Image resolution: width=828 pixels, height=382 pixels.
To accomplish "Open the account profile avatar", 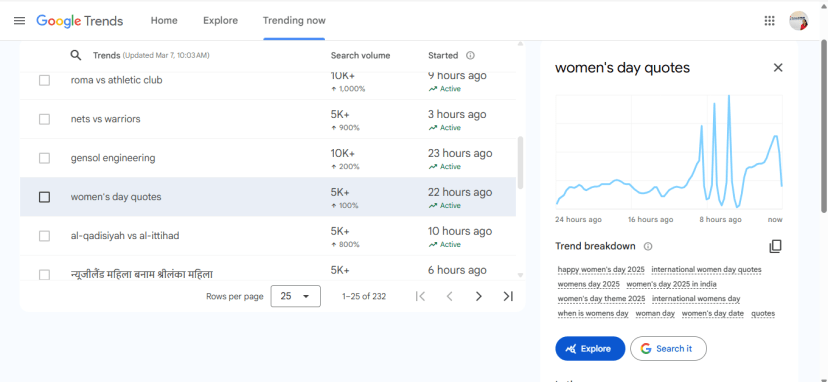I will pyautogui.click(x=798, y=21).
